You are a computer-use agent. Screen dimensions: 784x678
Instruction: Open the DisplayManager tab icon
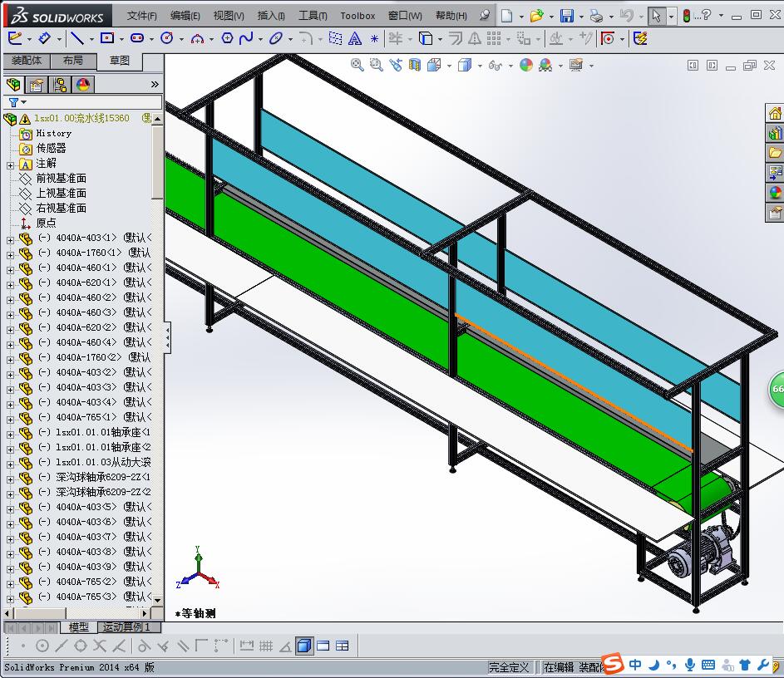[83, 85]
